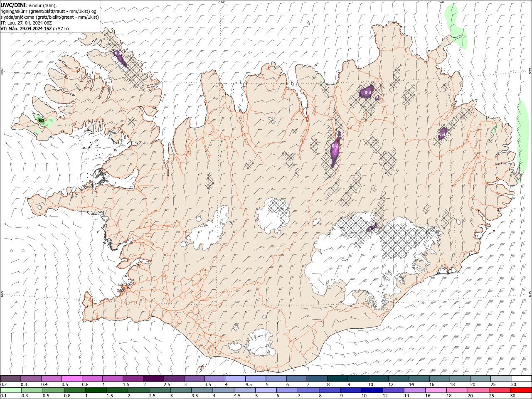Click the '0.1' tick label under lower scale
The height and width of the screenshot is (399, 532).
(4, 396)
